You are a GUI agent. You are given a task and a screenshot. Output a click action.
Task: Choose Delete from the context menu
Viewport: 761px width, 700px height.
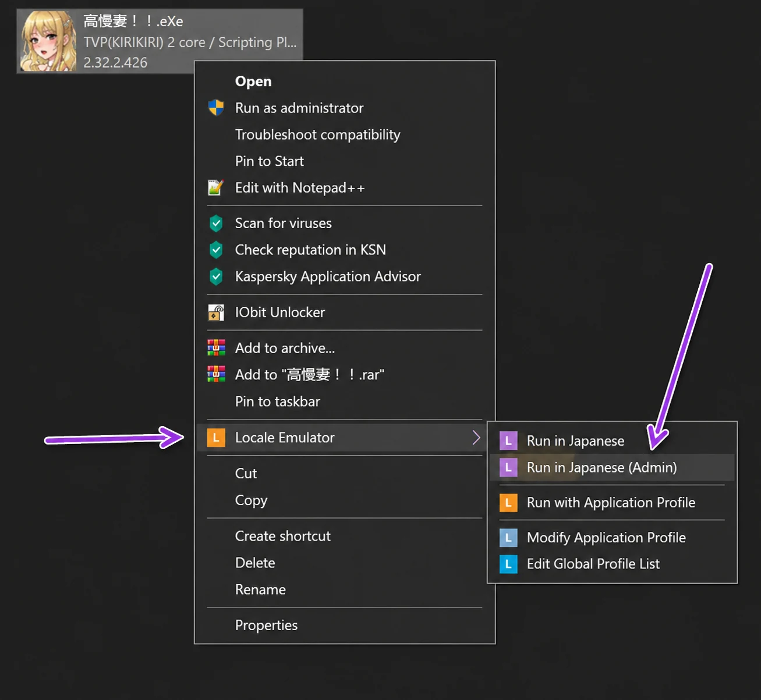pos(345,563)
